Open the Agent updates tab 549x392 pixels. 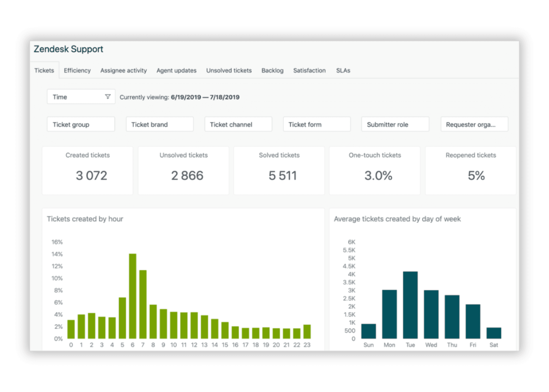tap(176, 70)
